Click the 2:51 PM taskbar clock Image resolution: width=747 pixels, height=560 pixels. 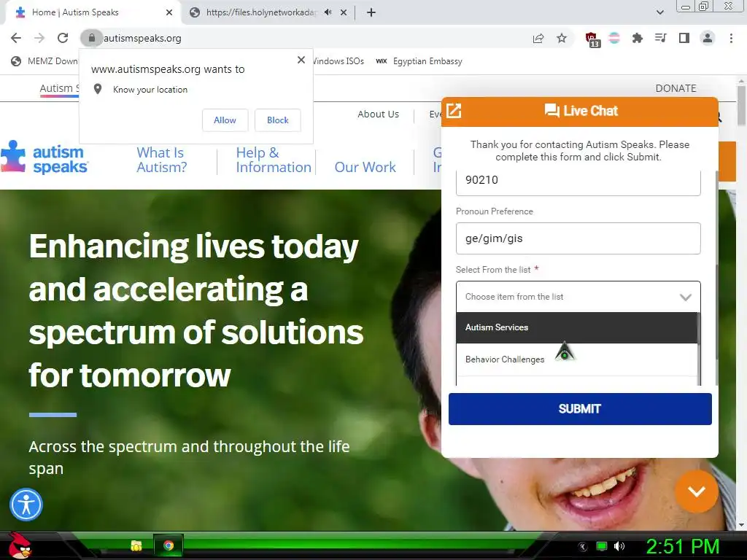coord(682,546)
